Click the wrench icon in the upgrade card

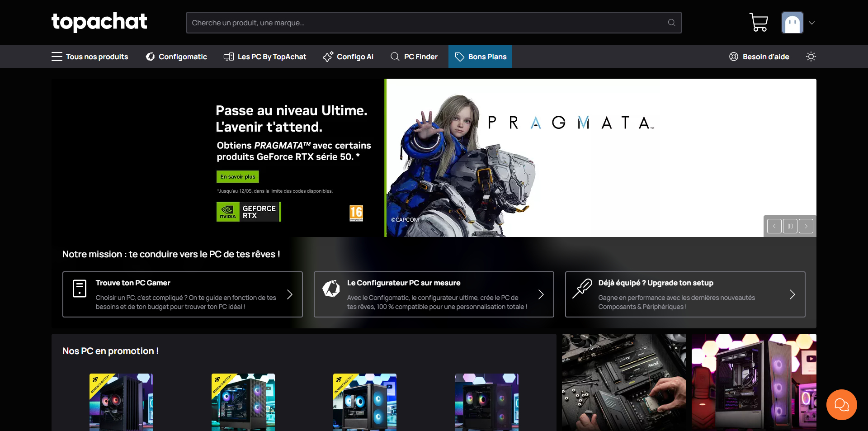tap(582, 288)
